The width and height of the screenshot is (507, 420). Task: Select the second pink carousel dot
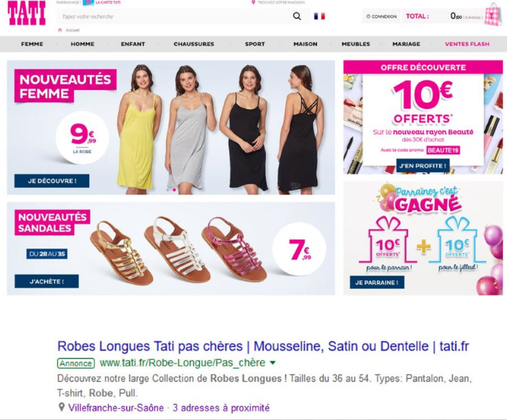pos(174,190)
